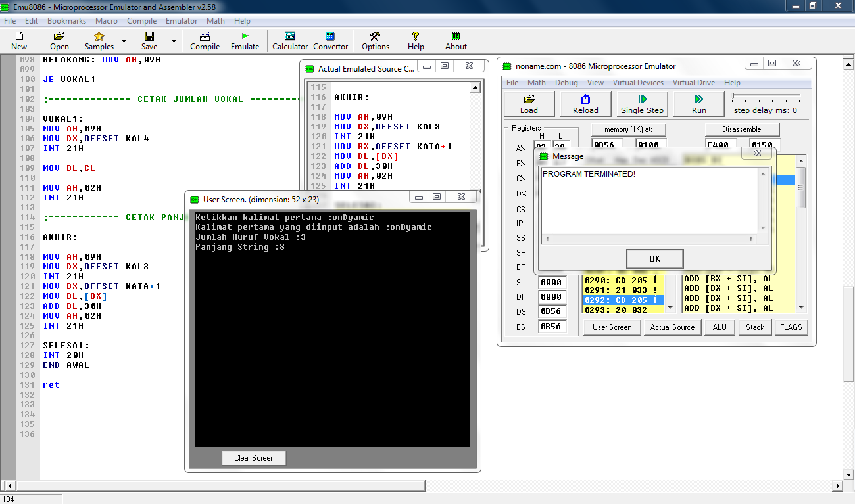Expand the Save dropdown arrow
This screenshot has width=855, height=504.
(x=174, y=41)
